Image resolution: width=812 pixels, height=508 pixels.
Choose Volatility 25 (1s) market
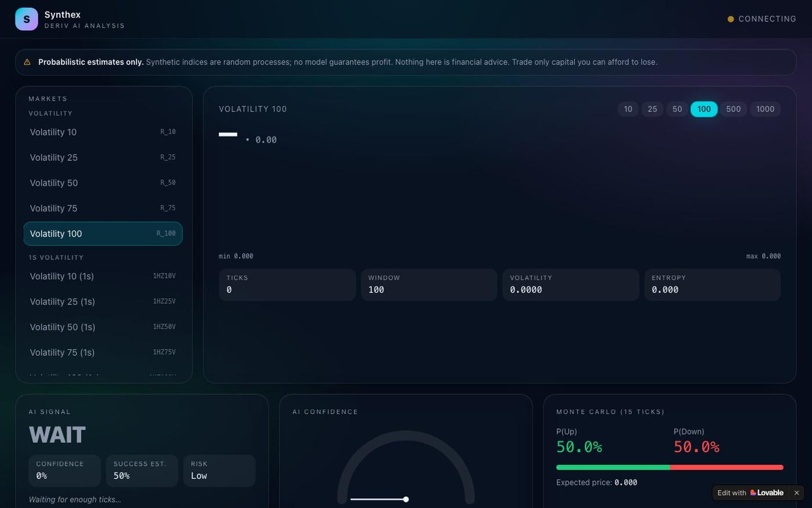coord(103,302)
